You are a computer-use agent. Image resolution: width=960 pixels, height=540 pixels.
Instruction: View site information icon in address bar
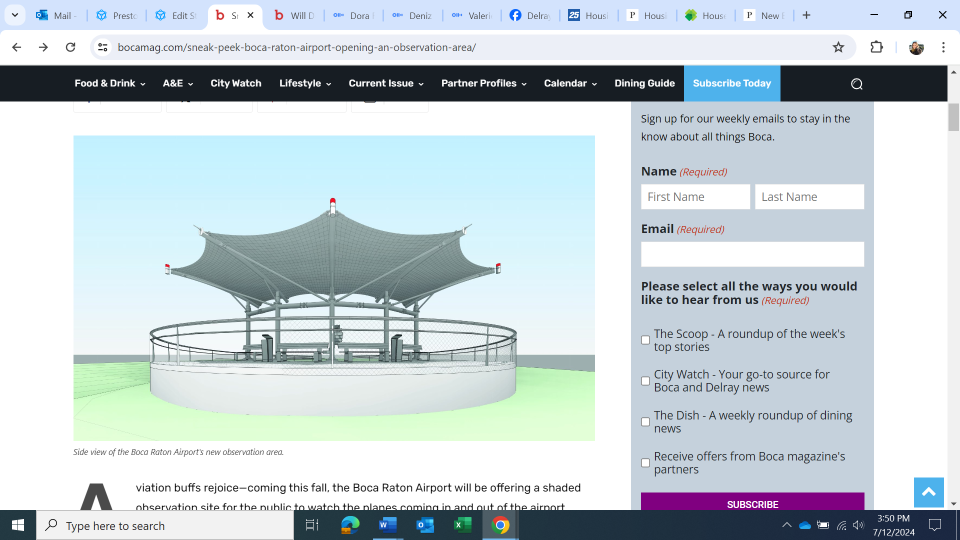point(103,47)
